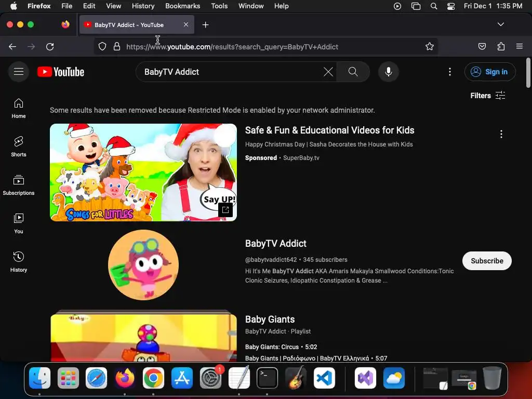Click the magnifier search button
Viewport: 532px width, 399px height.
[x=353, y=72]
